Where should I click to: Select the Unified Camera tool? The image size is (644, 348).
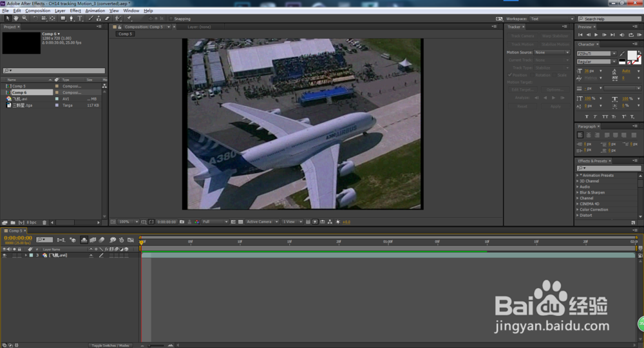tap(44, 19)
